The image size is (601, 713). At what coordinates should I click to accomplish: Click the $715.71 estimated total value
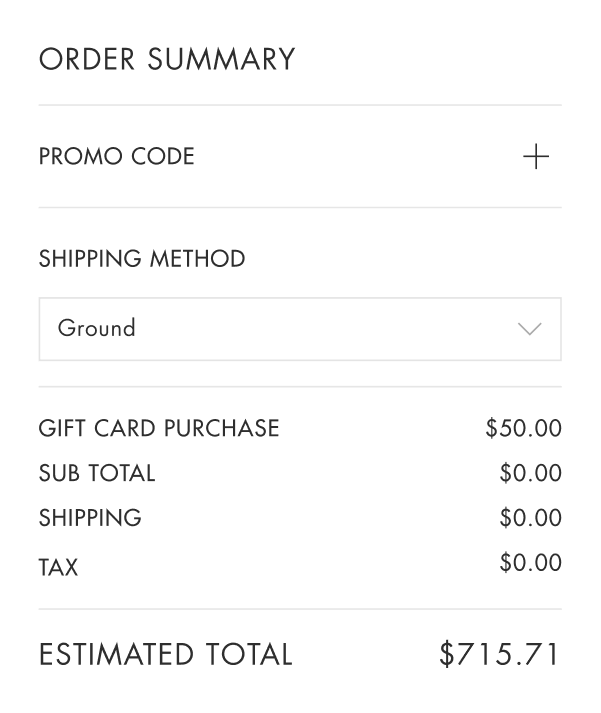(500, 655)
